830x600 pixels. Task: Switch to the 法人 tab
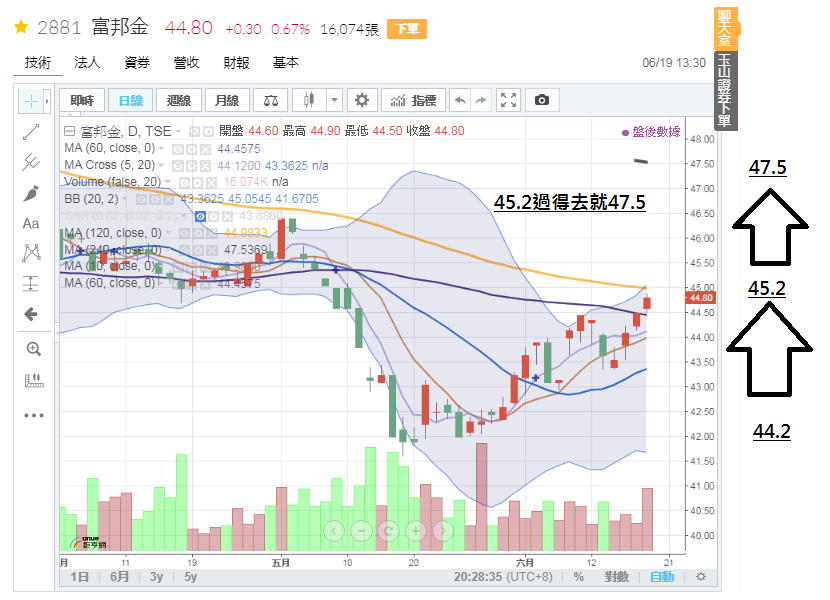coord(87,62)
